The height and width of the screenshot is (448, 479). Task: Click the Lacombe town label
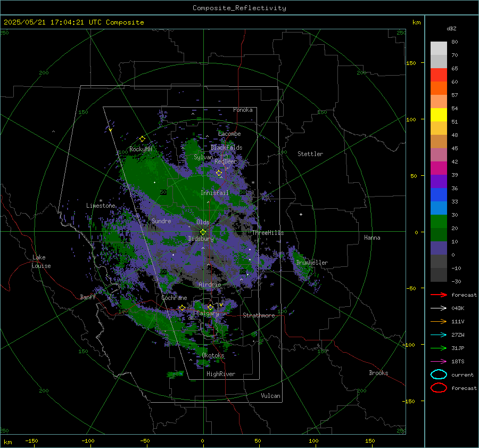229,134
